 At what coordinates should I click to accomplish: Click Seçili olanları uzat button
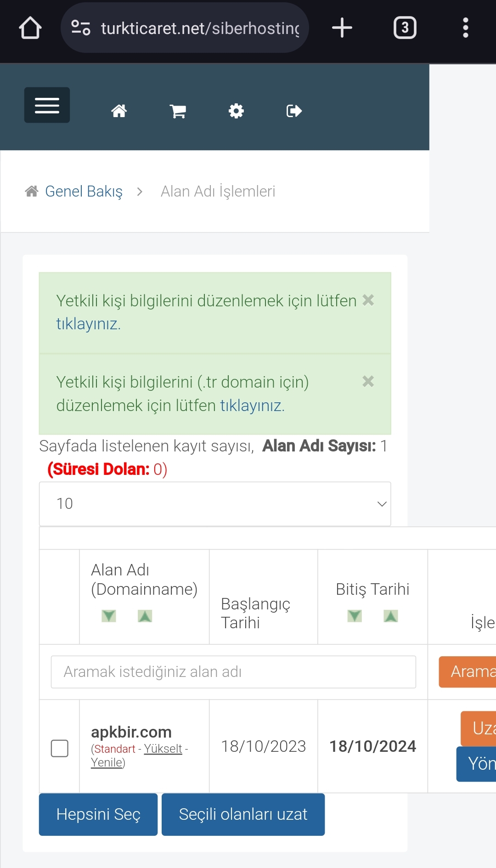click(243, 814)
